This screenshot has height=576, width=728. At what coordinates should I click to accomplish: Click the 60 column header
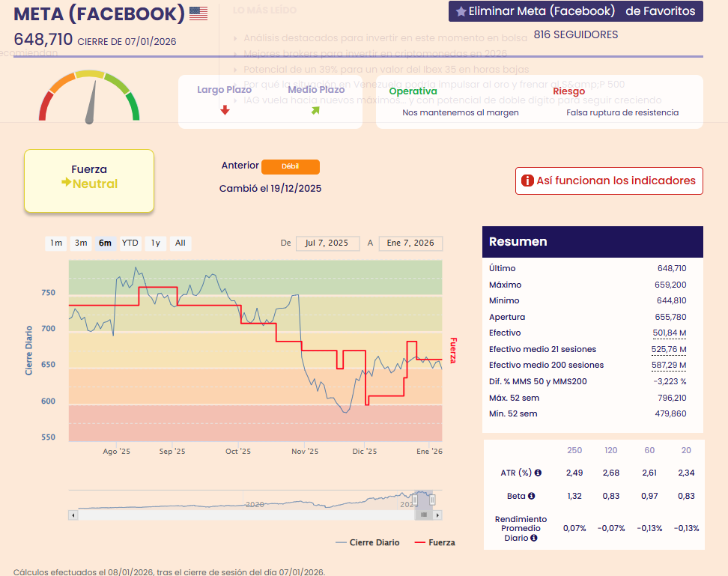tap(649, 450)
